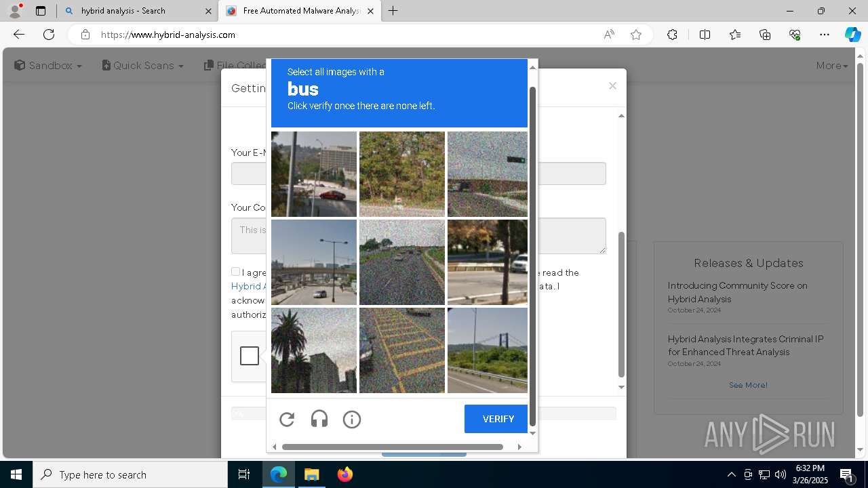Open volume control in system tray
Screen dimensions: 868x488
pos(780,474)
